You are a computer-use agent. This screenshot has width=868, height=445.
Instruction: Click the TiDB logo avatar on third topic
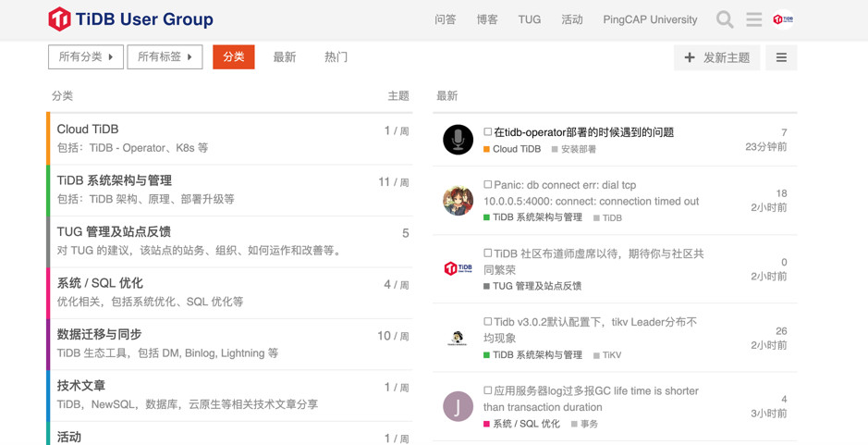[458, 268]
